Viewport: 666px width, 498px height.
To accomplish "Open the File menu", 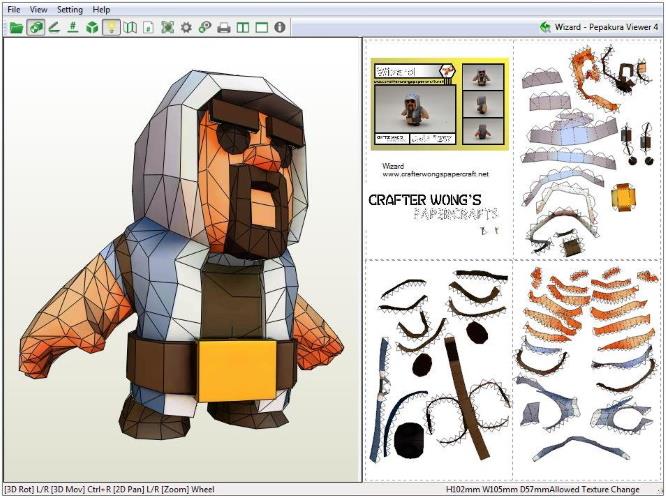I will coord(14,9).
